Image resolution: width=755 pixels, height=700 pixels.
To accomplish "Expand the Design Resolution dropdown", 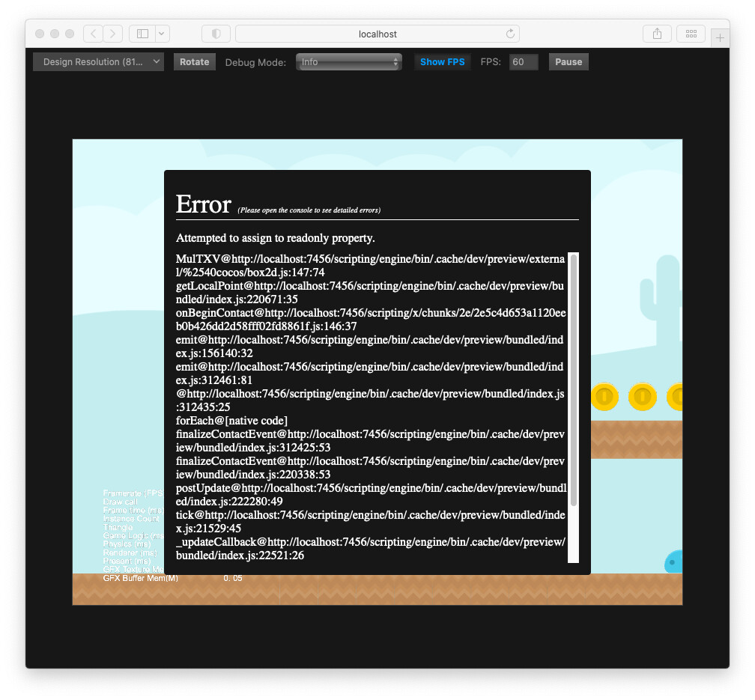I will click(98, 62).
